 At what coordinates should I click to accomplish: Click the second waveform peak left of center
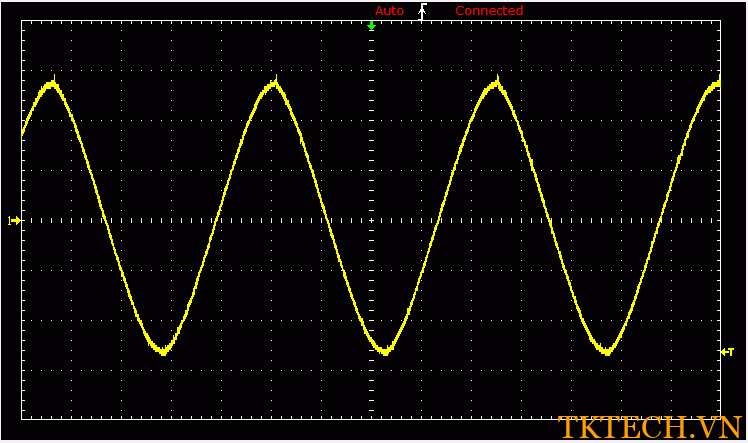[x=274, y=85]
